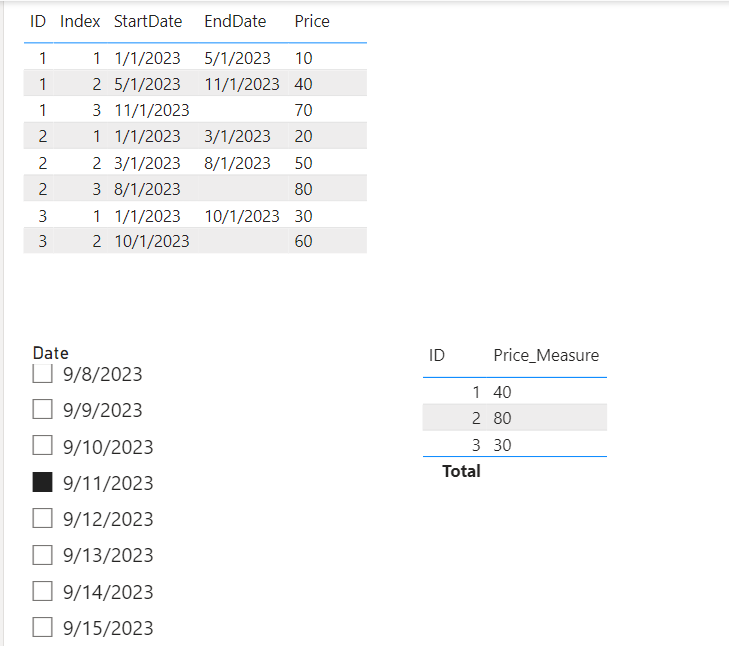Click the Index column header
The width and height of the screenshot is (729, 646).
pyautogui.click(x=80, y=21)
